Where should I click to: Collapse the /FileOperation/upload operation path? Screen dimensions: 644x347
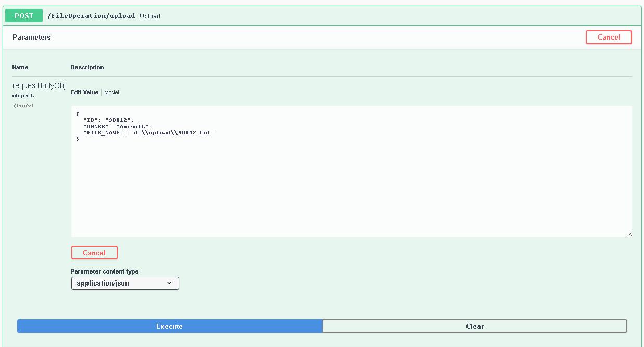click(91, 16)
